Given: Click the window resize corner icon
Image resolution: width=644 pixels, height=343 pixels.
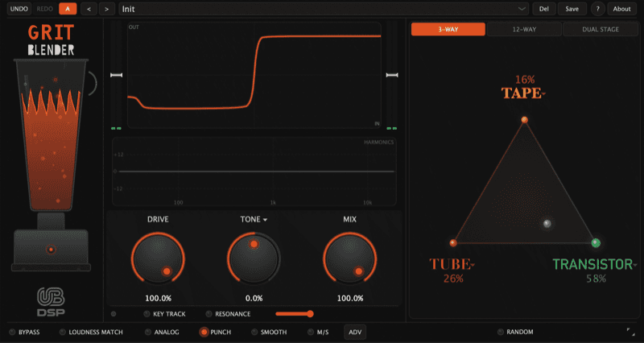Looking at the screenshot, I should (x=630, y=332).
